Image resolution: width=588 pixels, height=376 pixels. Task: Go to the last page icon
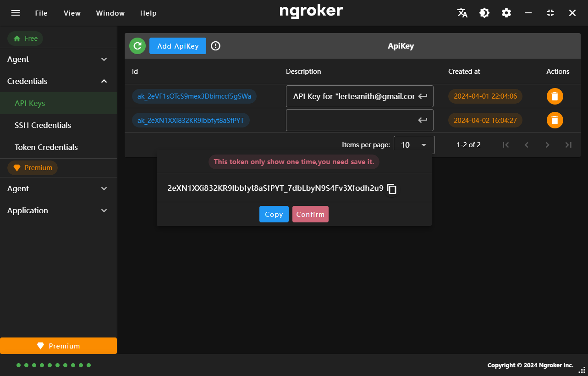(x=568, y=145)
